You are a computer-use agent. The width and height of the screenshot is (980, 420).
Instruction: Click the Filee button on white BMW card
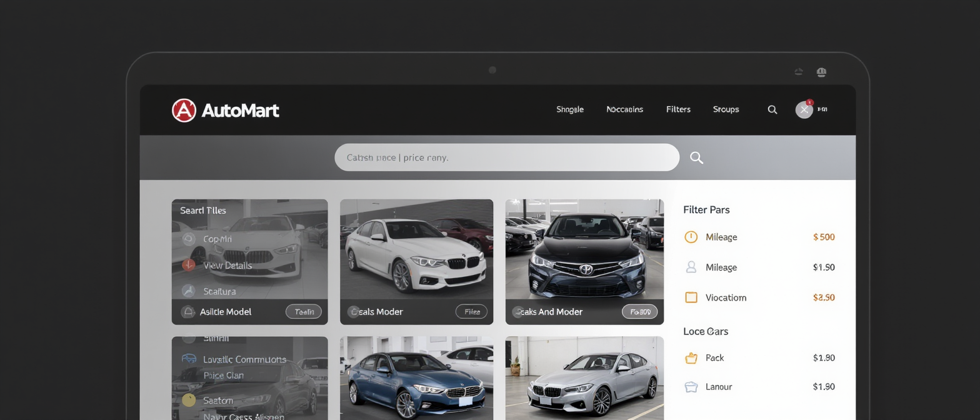click(472, 311)
